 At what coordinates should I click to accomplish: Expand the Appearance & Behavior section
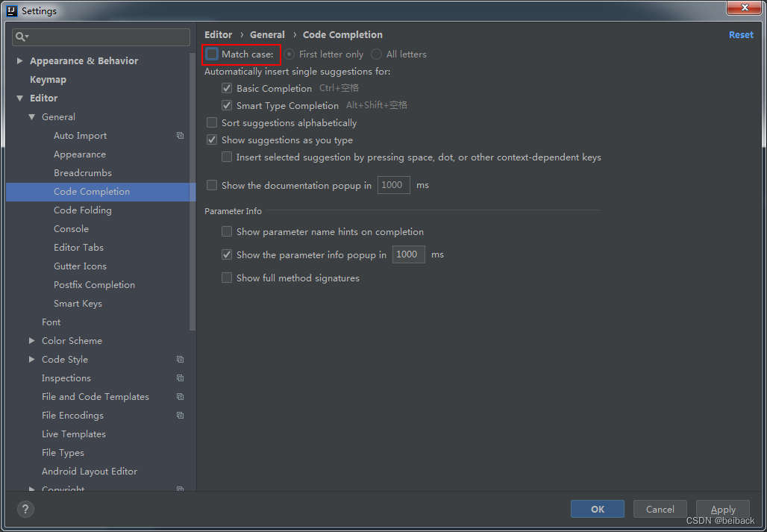[19, 61]
